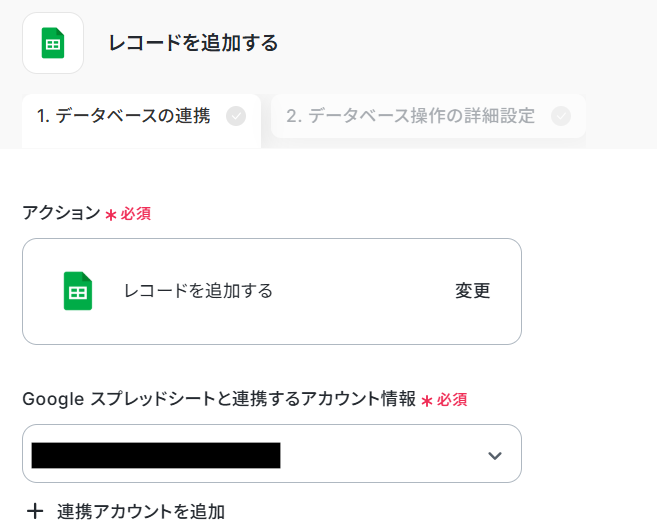Screen dimensions: 657x532
Task: Click the Google Sheets icon in the header
Action: tap(53, 43)
